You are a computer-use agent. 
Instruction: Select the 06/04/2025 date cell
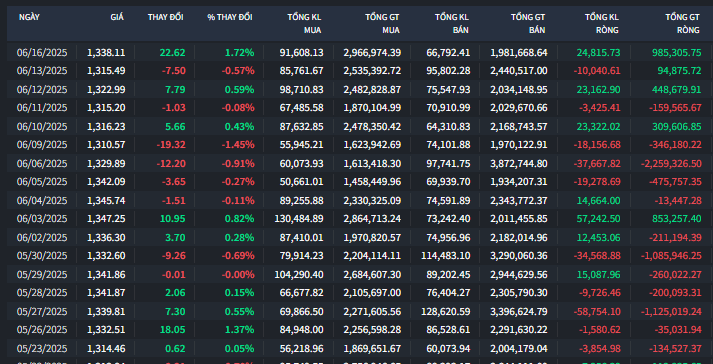pyautogui.click(x=42, y=200)
